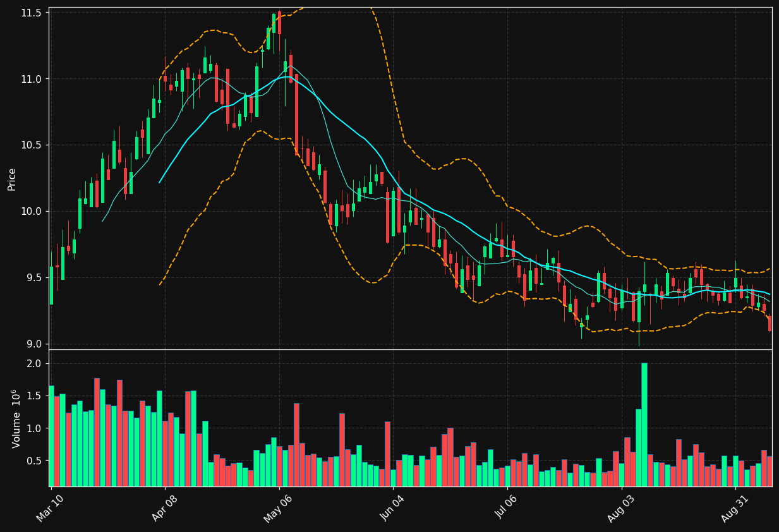Select the 11.0 price axis tick

point(32,79)
